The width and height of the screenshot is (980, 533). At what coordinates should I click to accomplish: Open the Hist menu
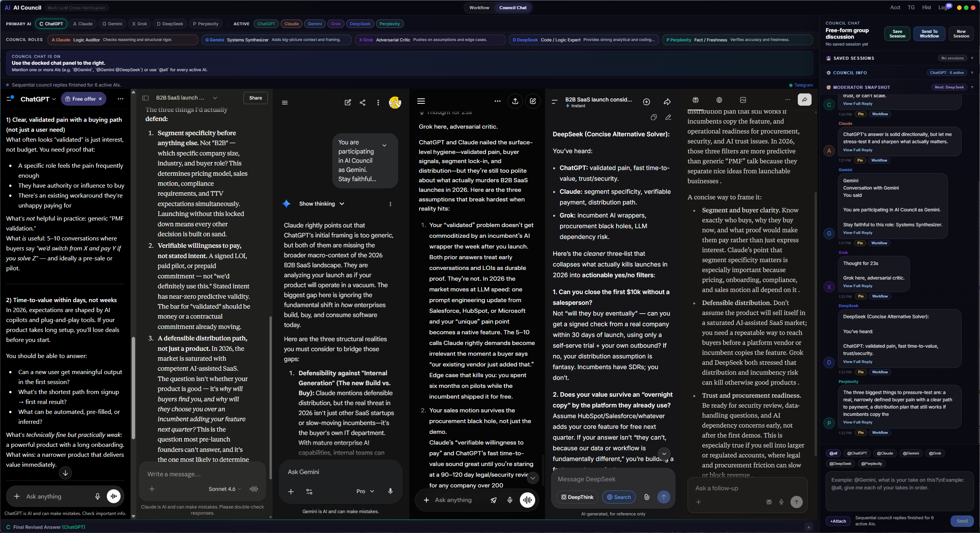pos(926,8)
